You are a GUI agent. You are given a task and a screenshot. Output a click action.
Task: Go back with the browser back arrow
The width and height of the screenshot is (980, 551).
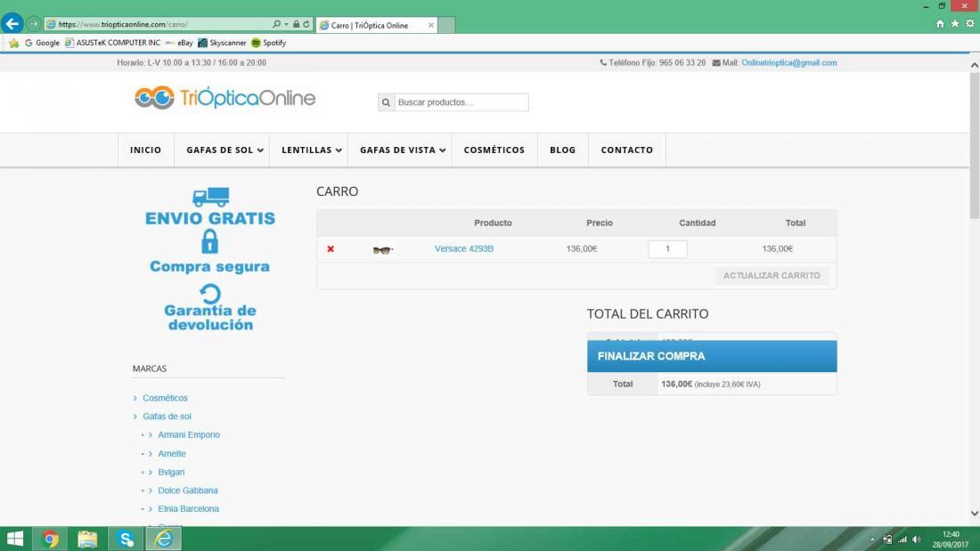click(12, 24)
